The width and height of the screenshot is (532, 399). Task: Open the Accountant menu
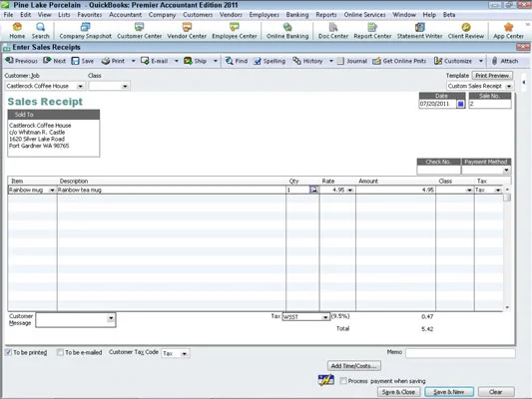click(x=125, y=15)
